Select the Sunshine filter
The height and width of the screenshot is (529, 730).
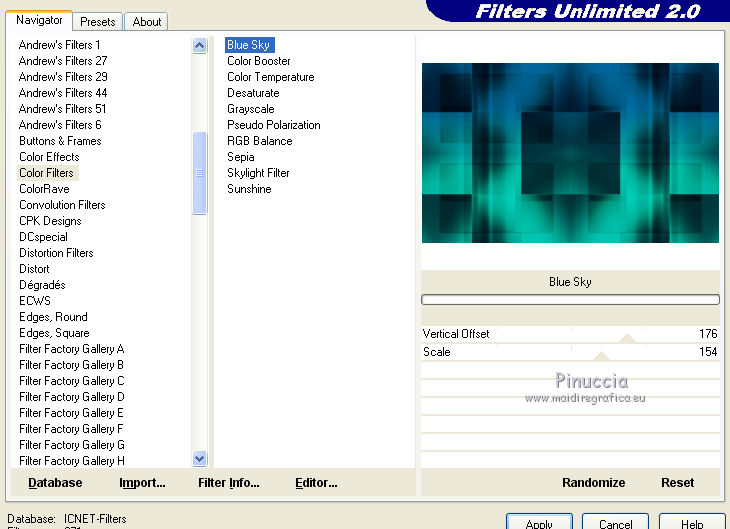point(249,189)
